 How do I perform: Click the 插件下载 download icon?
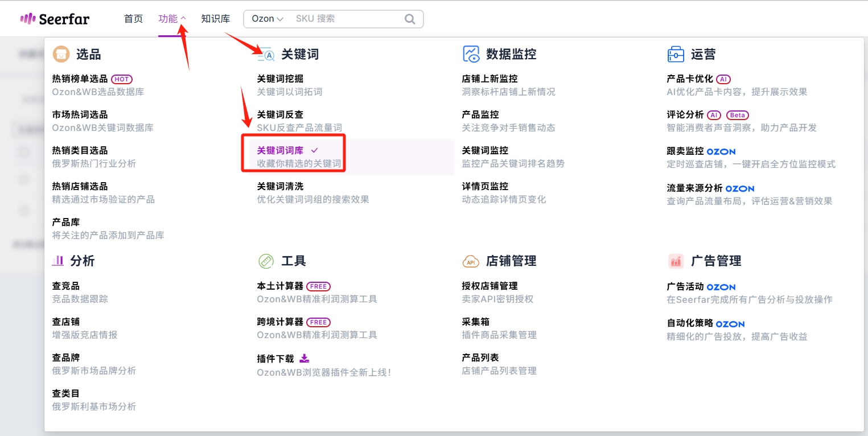pyautogui.click(x=305, y=358)
